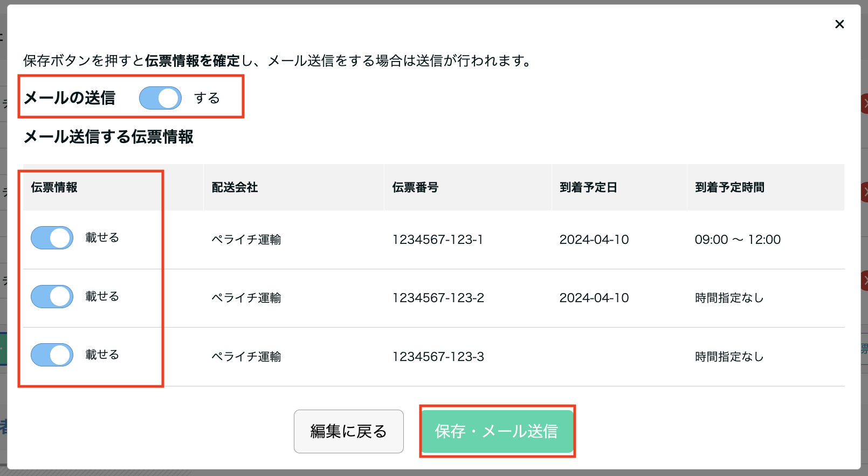Close the dialog with the X icon
This screenshot has width=868, height=476.
point(839,24)
